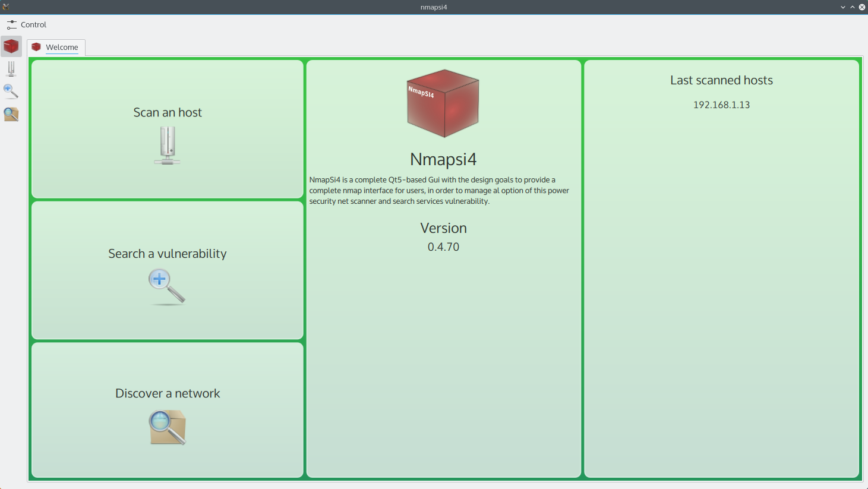Maximize the nmapsi4 window

(x=852, y=7)
